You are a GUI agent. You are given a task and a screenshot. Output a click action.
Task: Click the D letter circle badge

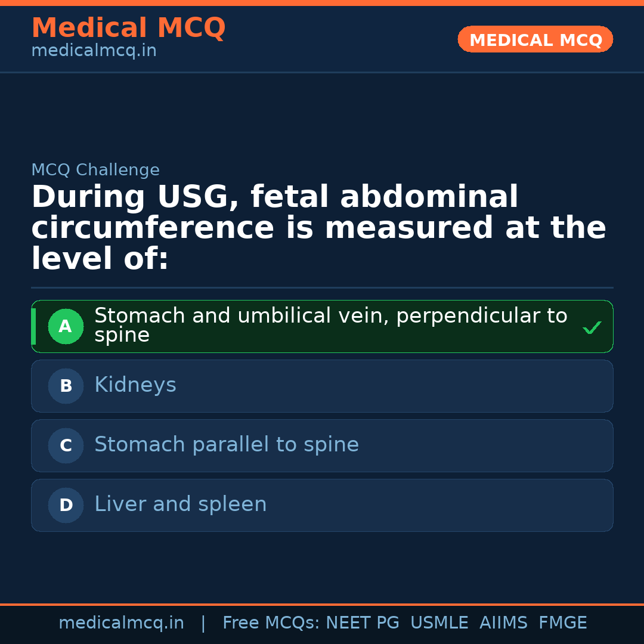coord(66,506)
